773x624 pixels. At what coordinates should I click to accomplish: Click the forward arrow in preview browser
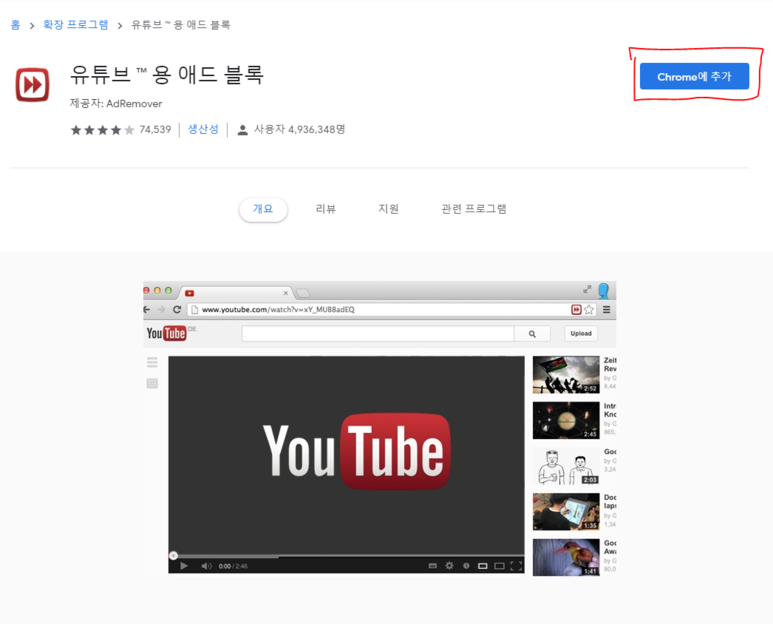point(161,310)
